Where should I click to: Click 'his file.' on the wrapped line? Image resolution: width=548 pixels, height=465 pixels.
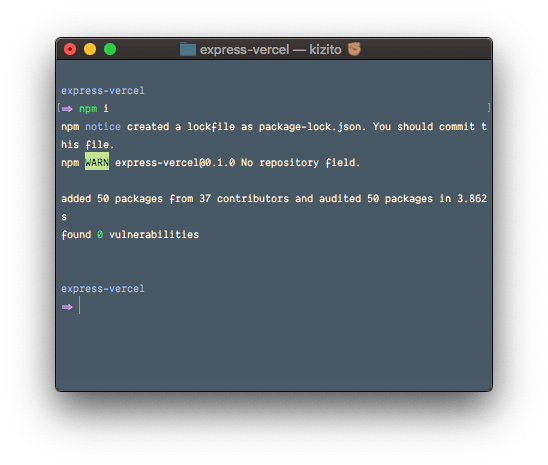click(x=88, y=145)
